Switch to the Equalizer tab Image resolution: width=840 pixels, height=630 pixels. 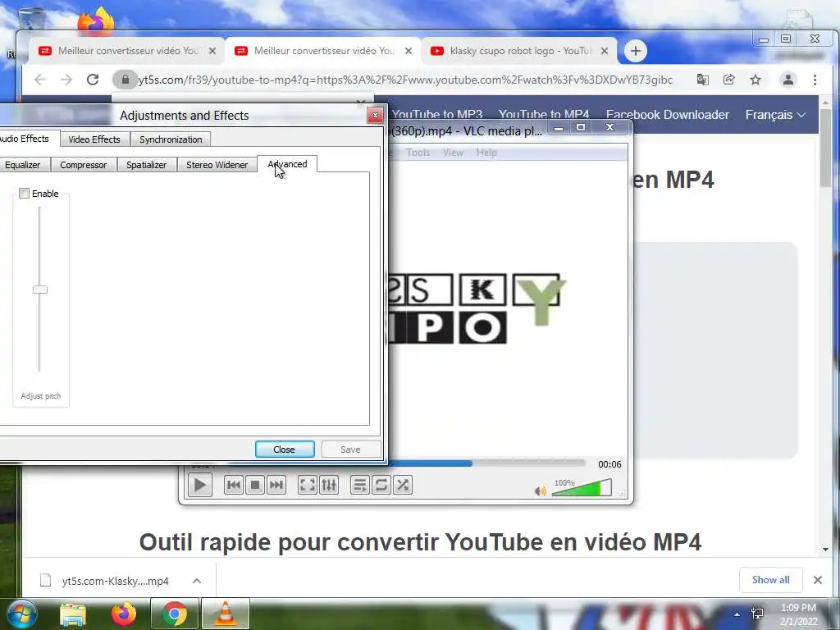click(22, 165)
